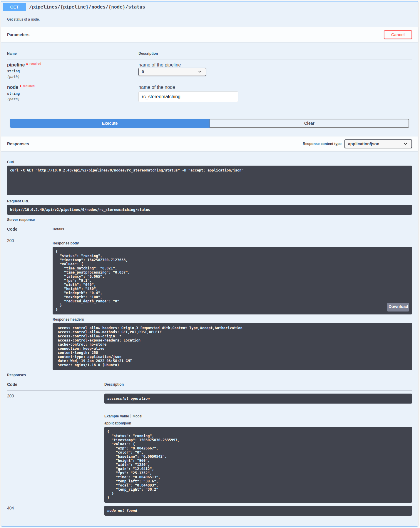Open the Response content type dropdown
Viewport: 420px width, 528px height.
click(x=378, y=144)
